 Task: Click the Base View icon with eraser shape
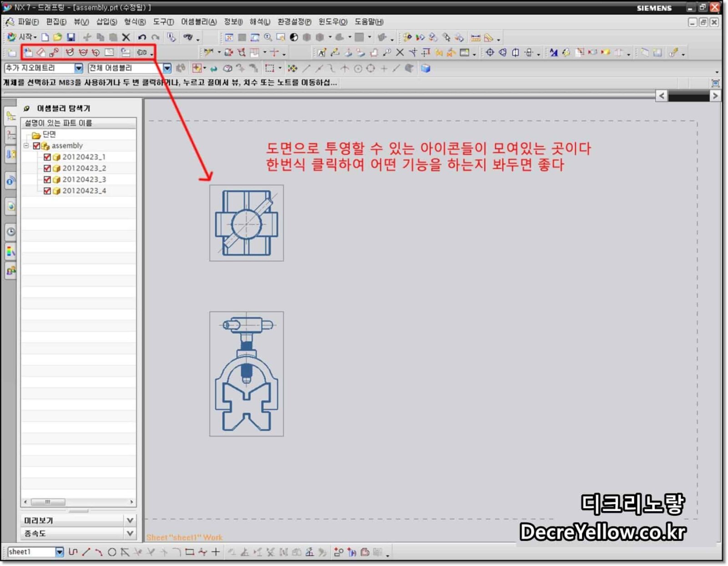point(41,53)
